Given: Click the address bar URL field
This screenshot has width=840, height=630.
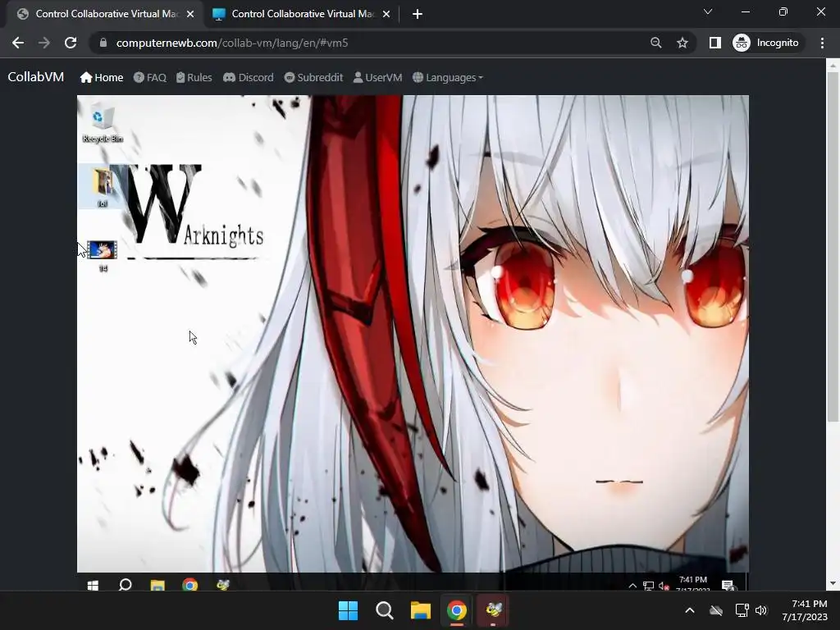Looking at the screenshot, I should pos(375,43).
